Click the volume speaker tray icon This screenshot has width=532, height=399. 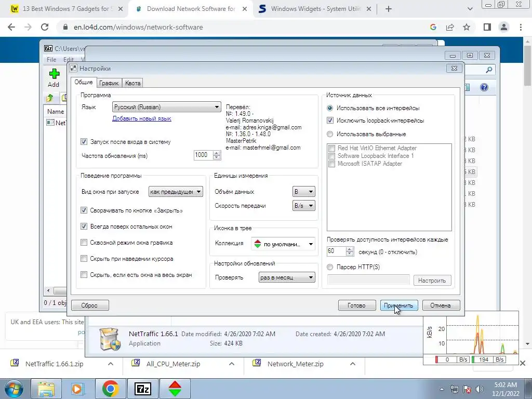click(480, 389)
